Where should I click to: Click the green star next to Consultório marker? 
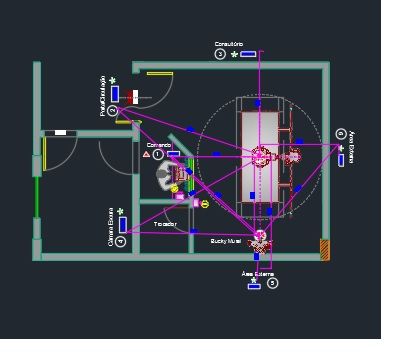pos(234,54)
